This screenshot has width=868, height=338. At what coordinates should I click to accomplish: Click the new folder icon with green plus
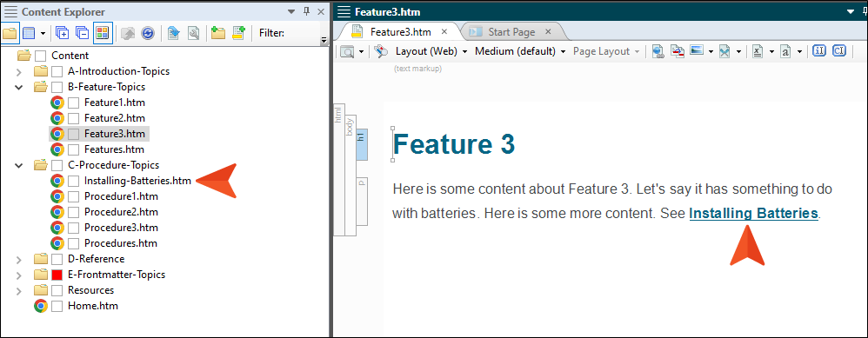point(218,33)
